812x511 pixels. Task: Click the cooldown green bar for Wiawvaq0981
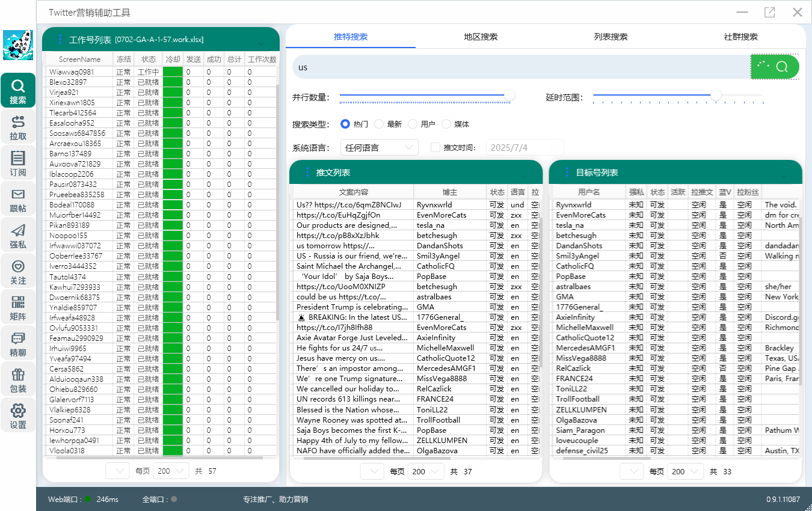click(173, 72)
